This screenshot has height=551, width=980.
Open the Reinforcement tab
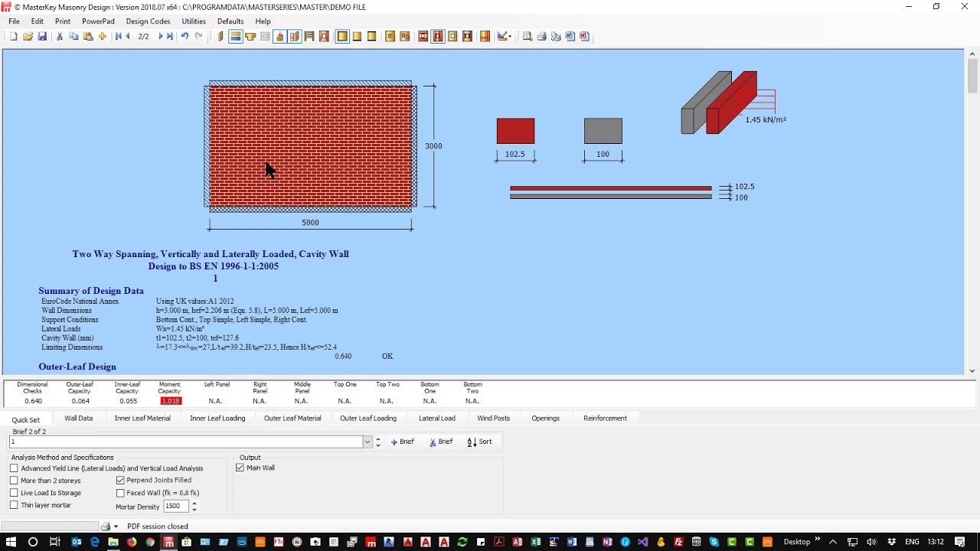(x=605, y=418)
